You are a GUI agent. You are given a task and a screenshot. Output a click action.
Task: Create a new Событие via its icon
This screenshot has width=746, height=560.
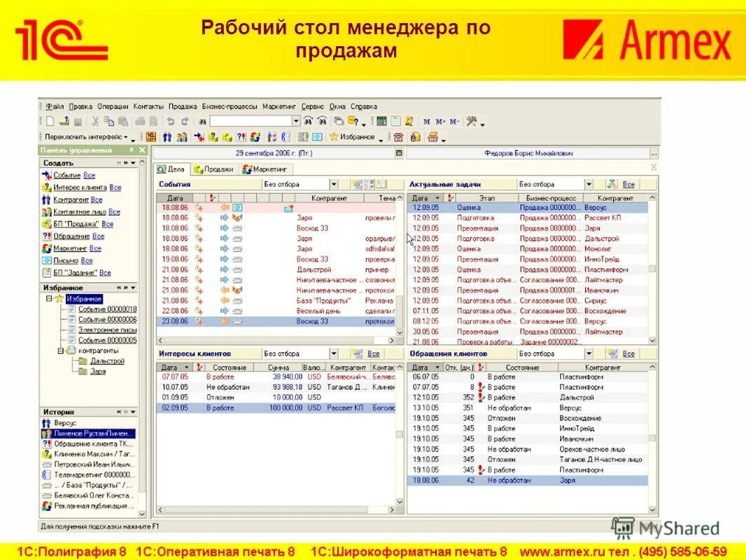(x=46, y=174)
